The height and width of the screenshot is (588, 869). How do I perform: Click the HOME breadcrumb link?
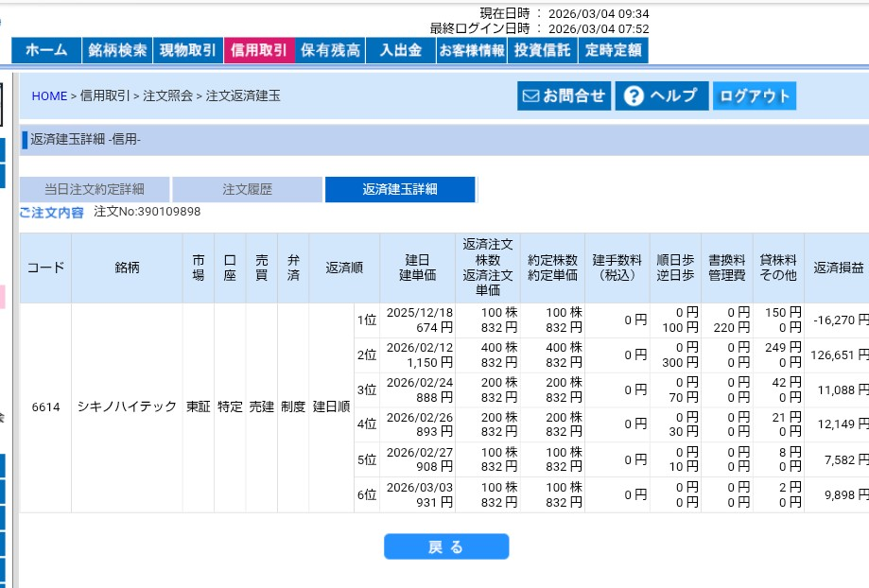tap(49, 95)
